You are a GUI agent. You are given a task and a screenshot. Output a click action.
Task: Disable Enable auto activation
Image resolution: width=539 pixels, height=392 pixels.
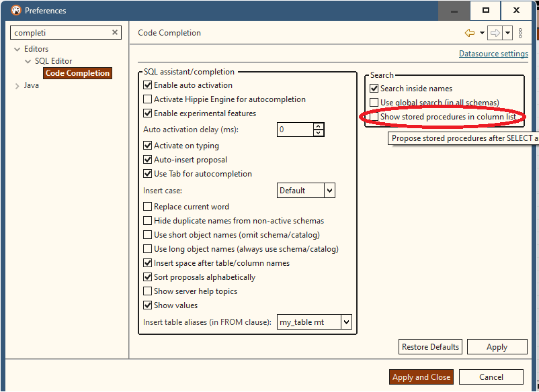coord(147,85)
